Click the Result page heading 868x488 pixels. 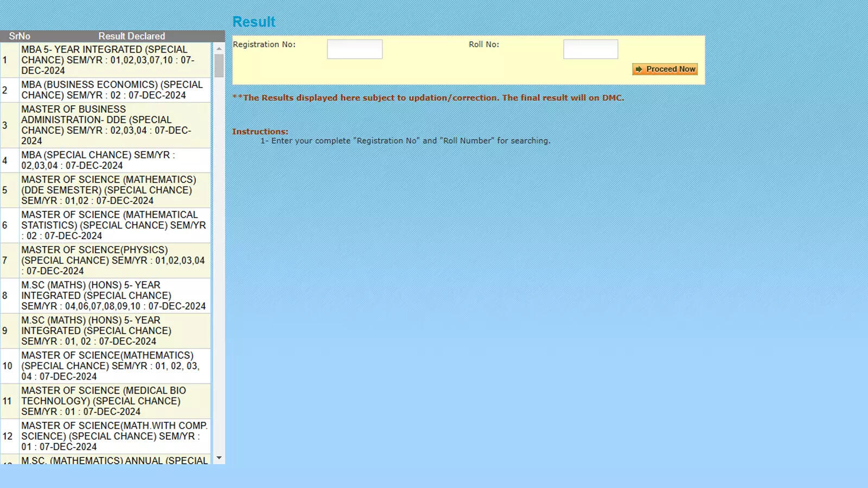[x=254, y=22]
